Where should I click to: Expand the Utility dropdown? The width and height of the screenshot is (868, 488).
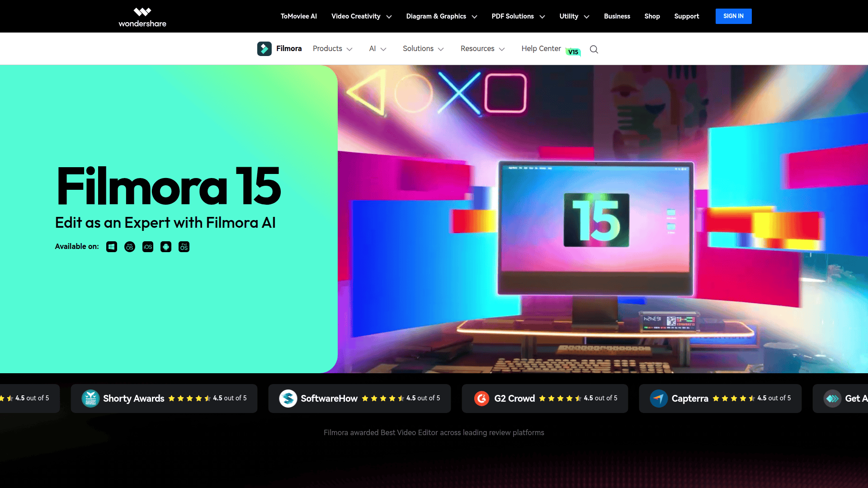point(574,16)
